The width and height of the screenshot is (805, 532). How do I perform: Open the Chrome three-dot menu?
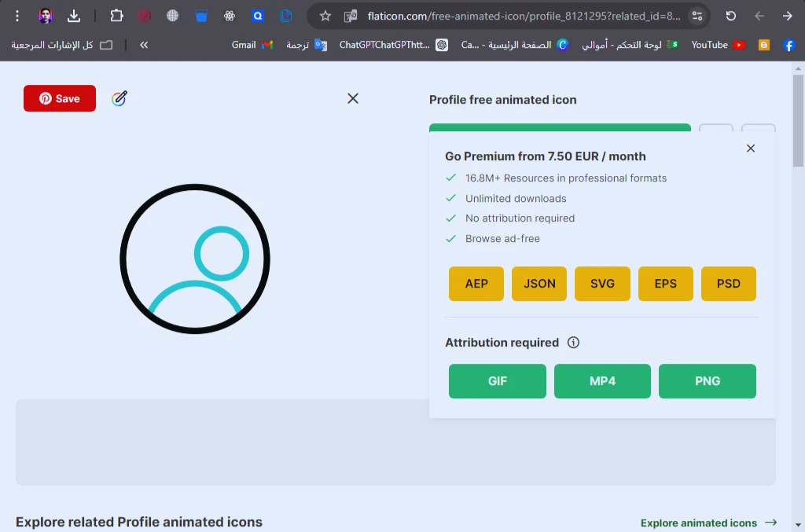pyautogui.click(x=17, y=16)
